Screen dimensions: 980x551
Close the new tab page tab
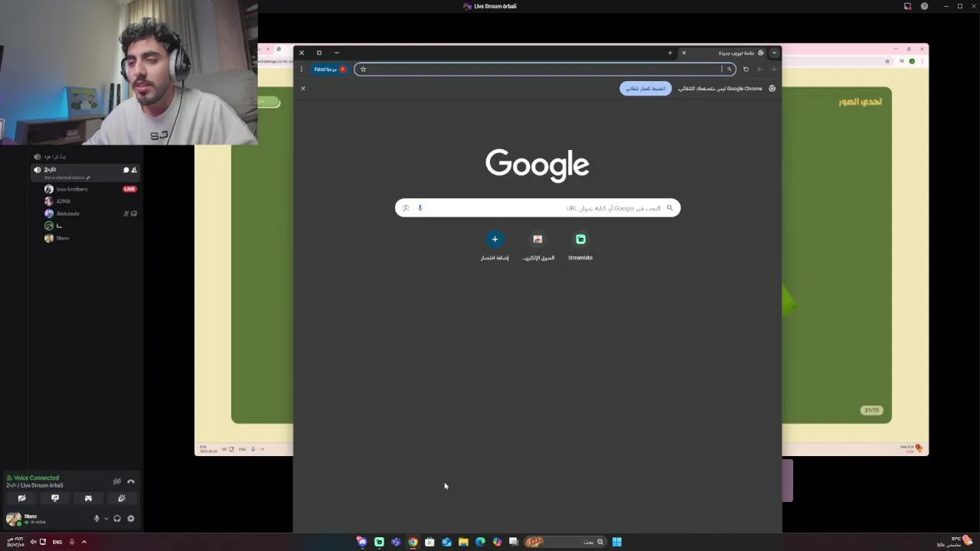684,53
